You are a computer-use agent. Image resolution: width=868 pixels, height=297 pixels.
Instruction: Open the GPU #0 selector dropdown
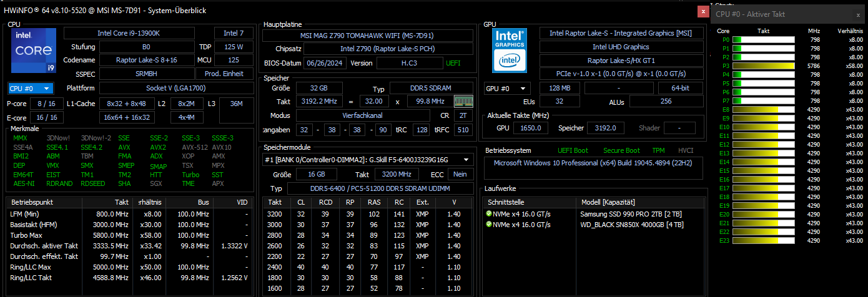(508, 88)
